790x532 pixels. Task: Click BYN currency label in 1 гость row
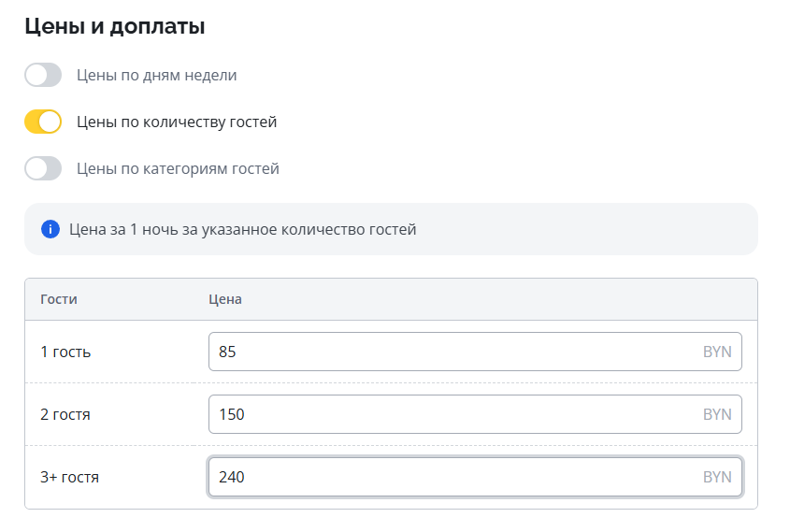[717, 352]
